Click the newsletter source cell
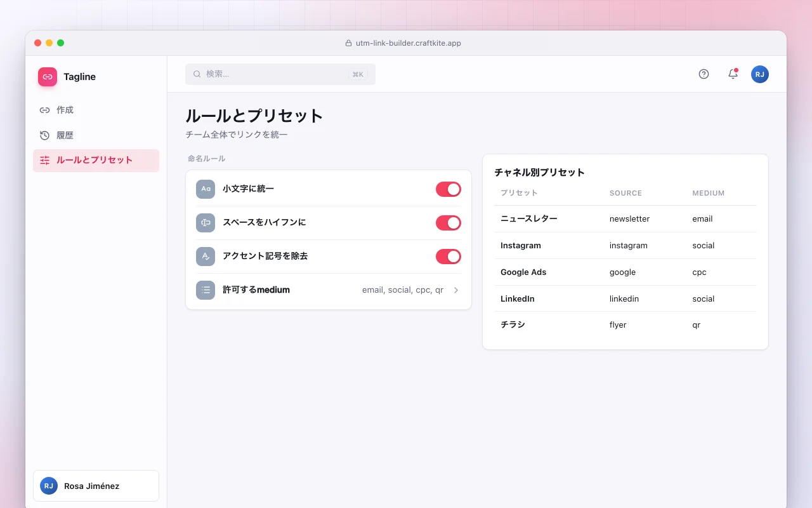This screenshot has height=508, width=812. point(629,218)
